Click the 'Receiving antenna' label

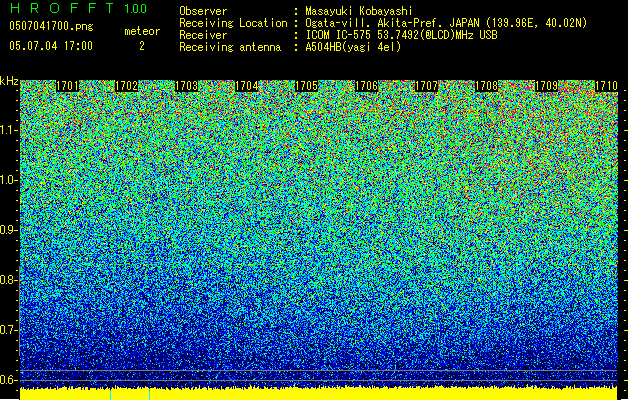pyautogui.click(x=230, y=47)
